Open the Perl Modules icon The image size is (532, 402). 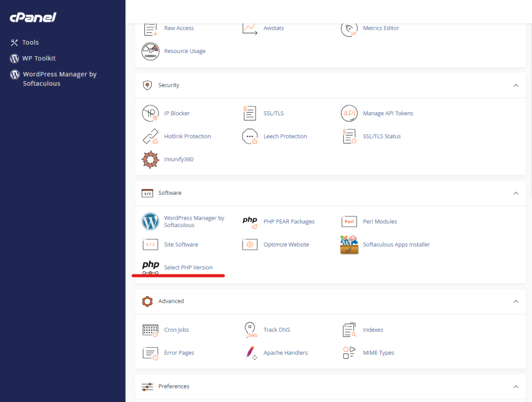click(349, 222)
